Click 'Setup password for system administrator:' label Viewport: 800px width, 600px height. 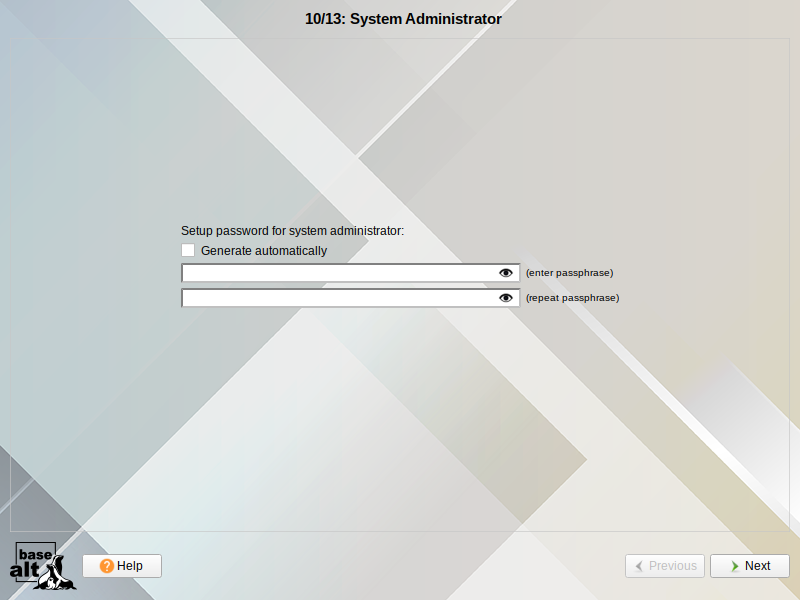click(292, 231)
